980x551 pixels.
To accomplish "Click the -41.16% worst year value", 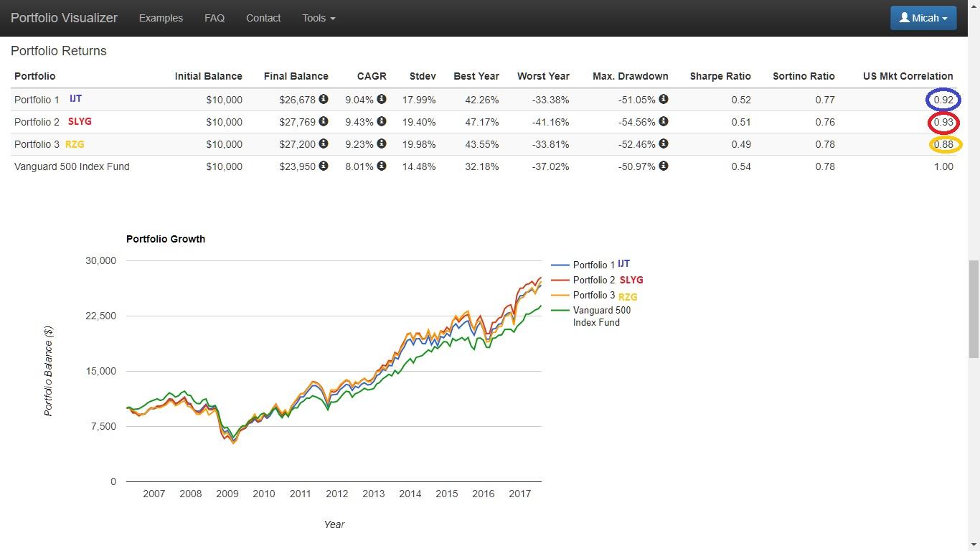I will coord(550,122).
